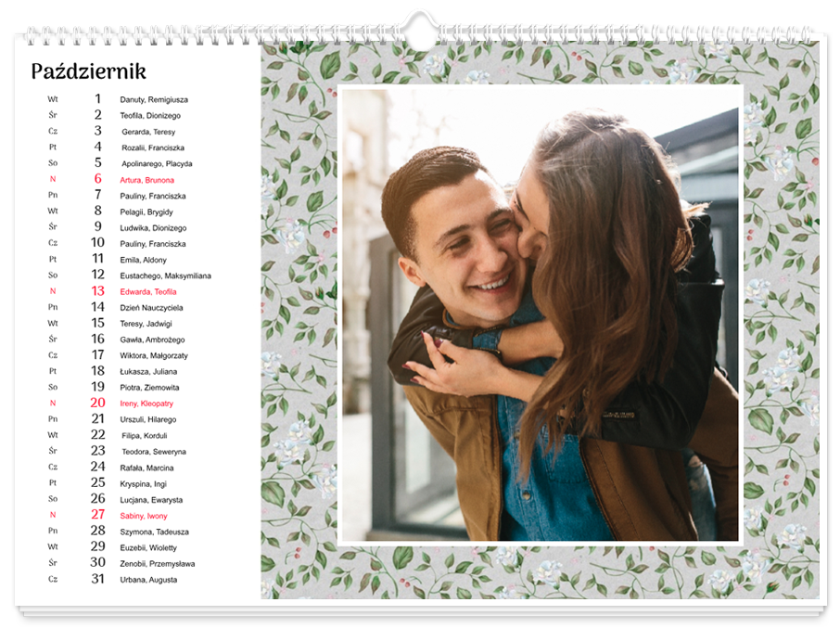The height and width of the screenshot is (641, 840).
Task: Select the text Łukasza, Juliana
Action: tap(148, 372)
